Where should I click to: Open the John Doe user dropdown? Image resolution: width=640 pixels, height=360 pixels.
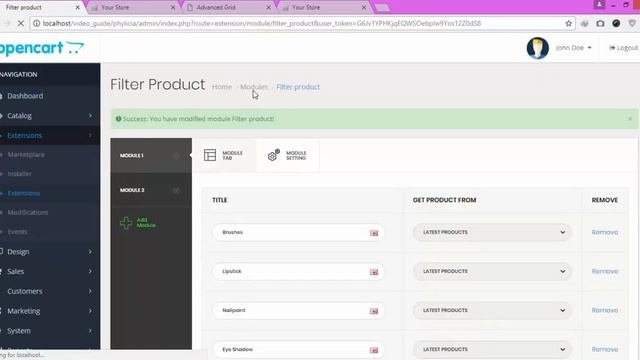[573, 48]
